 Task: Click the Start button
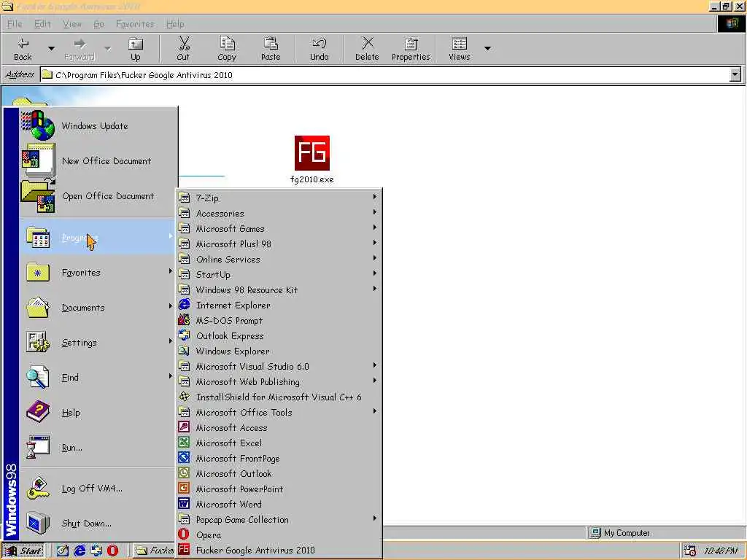(x=23, y=551)
